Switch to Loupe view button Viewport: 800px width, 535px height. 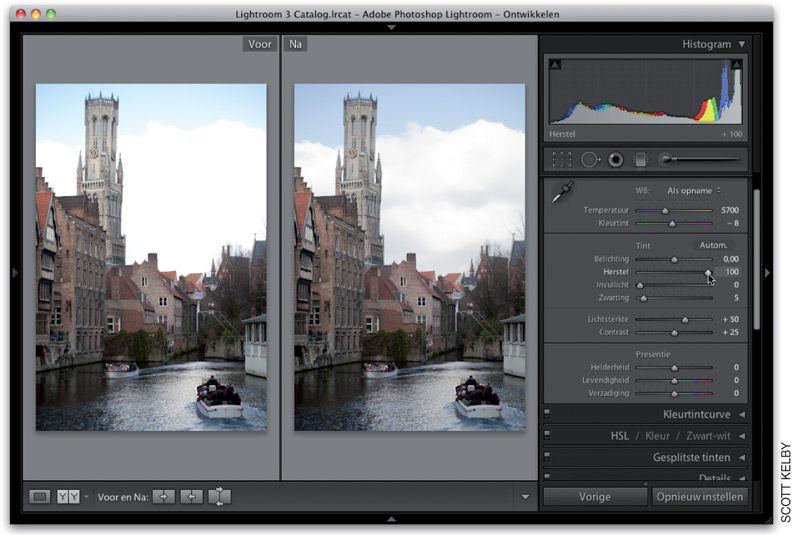[x=40, y=496]
